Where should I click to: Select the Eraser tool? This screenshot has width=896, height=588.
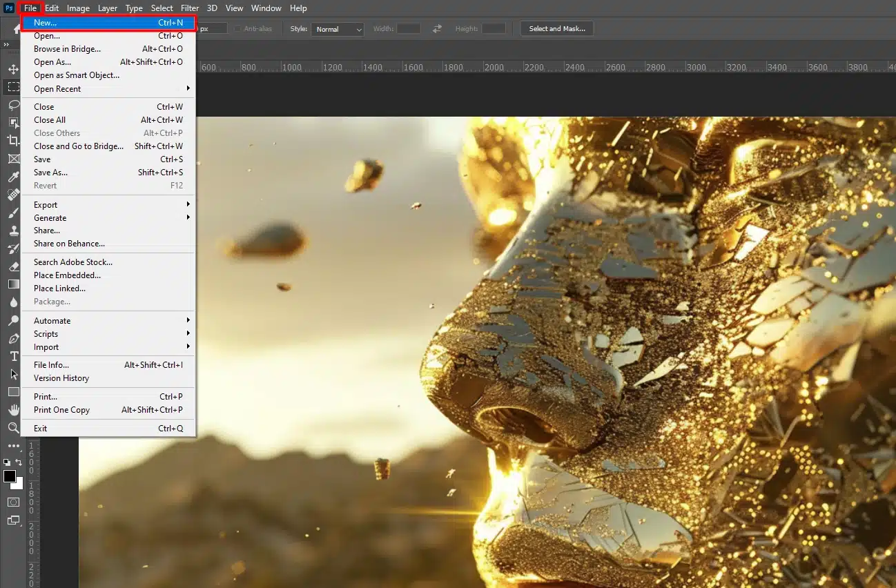pos(13,266)
